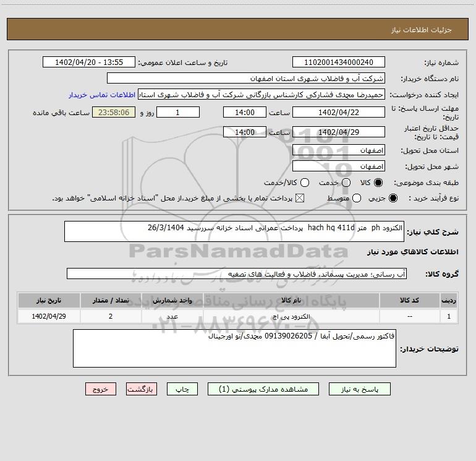Click the استان محل تحویل field
476x461 pixels.
tap(339, 150)
